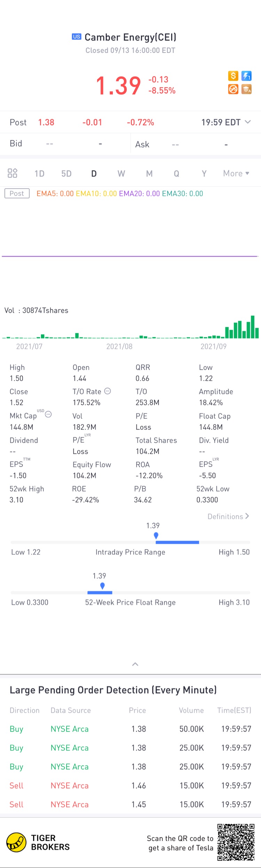Select the 5D chart tab

click(x=66, y=173)
